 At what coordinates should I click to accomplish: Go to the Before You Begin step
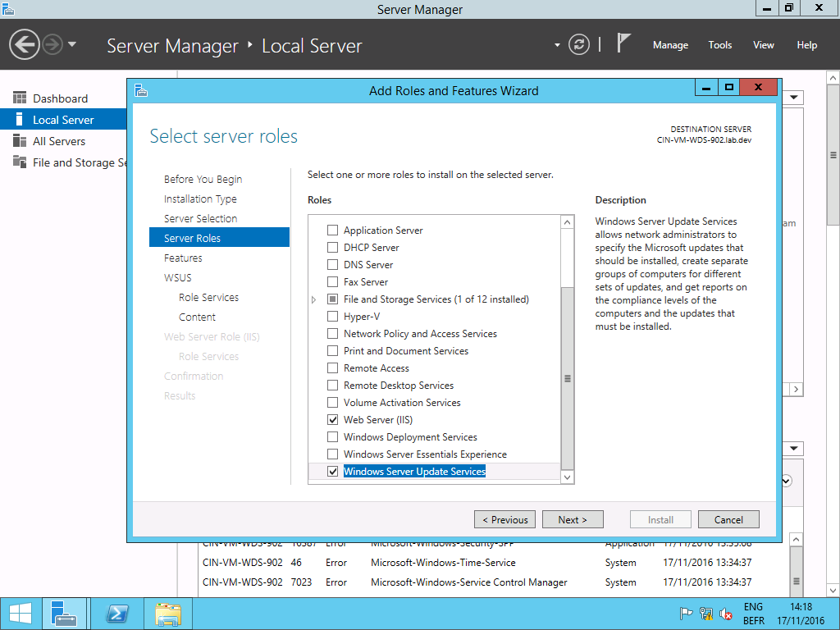coord(203,179)
